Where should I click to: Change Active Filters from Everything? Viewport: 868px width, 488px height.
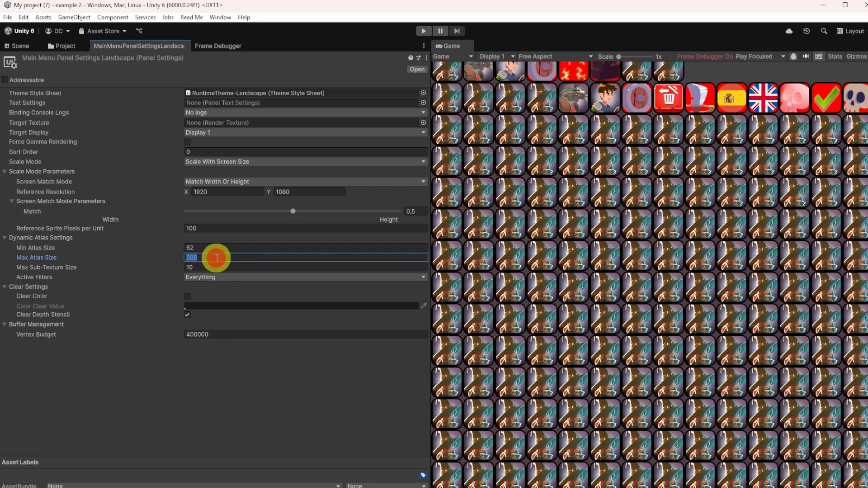306,277
